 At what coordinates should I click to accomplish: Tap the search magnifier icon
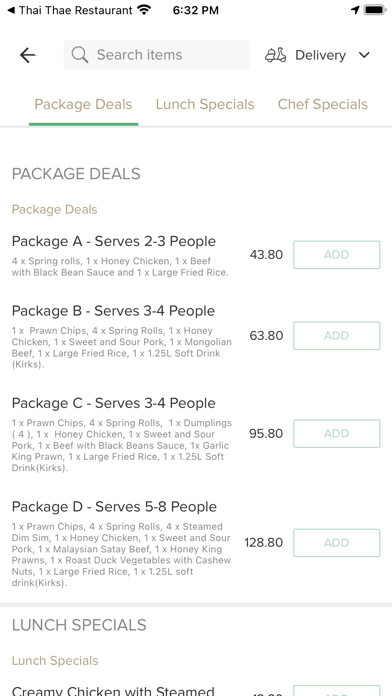pos(80,55)
